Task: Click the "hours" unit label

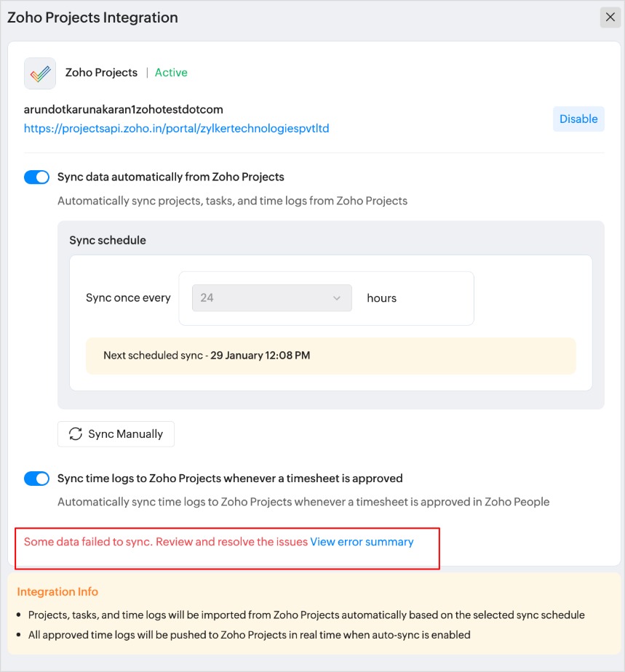Action: point(382,298)
